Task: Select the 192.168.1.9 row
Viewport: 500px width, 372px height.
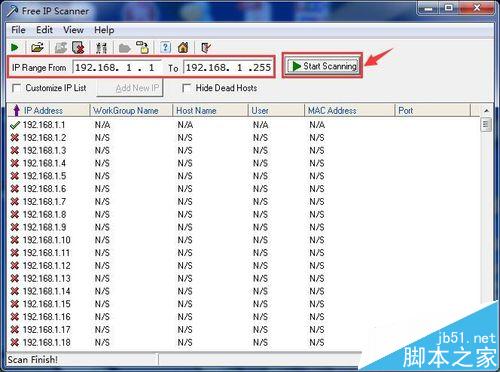Action: (243, 227)
